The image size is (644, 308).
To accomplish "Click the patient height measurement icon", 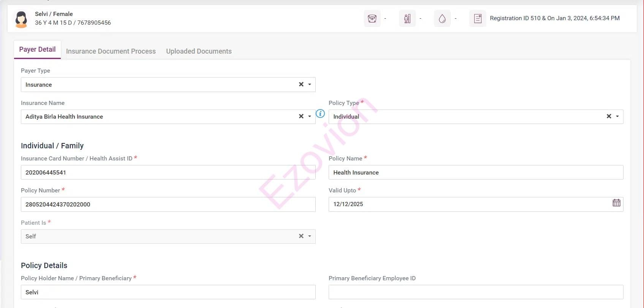I will [x=407, y=18].
